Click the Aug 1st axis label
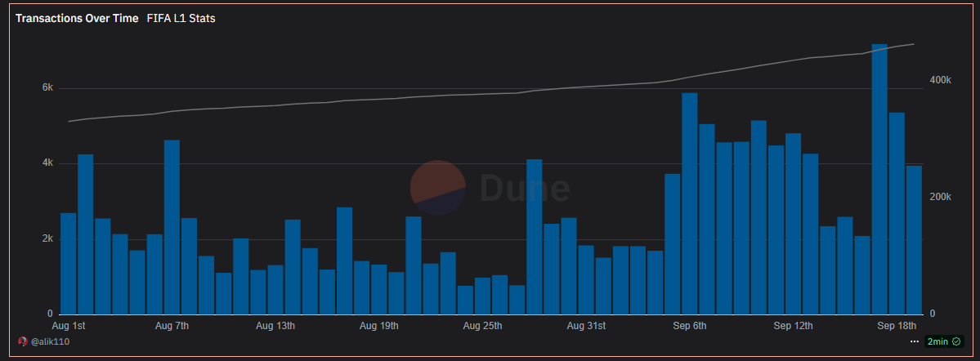This screenshot has width=980, height=361. [x=68, y=326]
